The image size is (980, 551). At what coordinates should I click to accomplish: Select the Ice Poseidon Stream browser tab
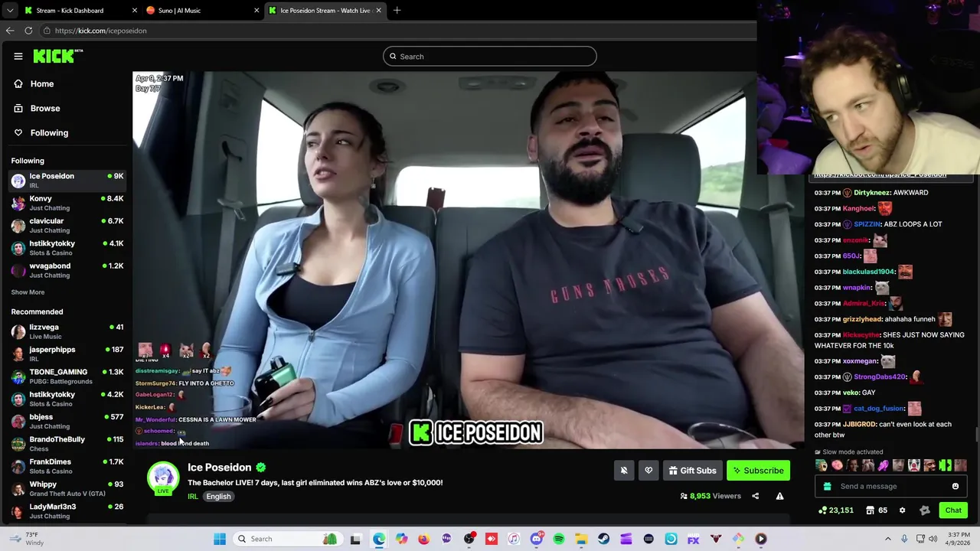[325, 11]
